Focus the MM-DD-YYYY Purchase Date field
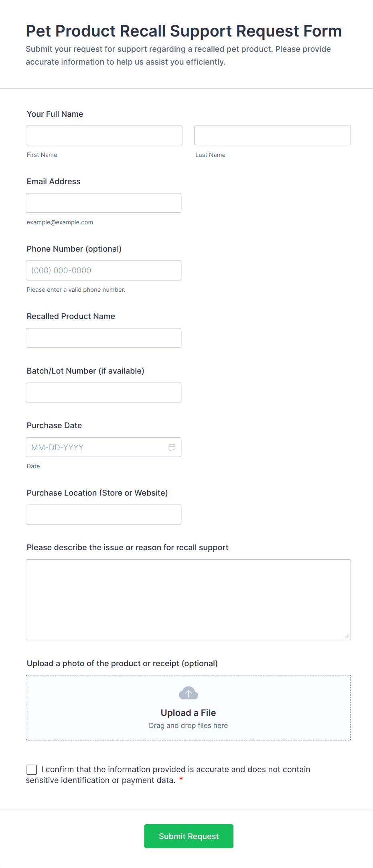The image size is (373, 868). tap(96, 447)
